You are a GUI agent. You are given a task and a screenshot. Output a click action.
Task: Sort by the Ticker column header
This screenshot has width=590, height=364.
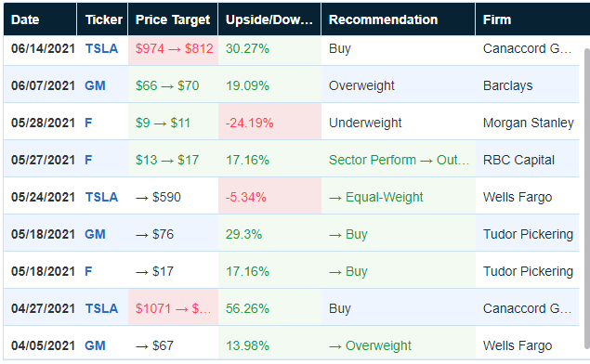[x=102, y=19]
